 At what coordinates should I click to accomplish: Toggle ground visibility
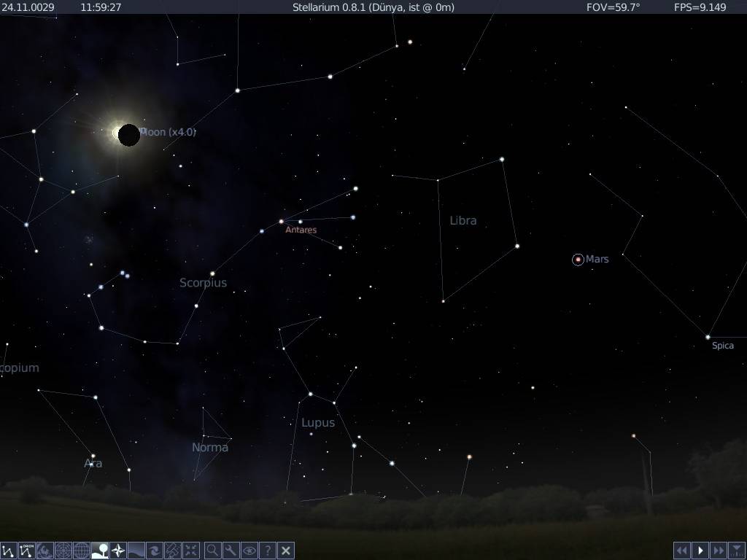[100, 550]
